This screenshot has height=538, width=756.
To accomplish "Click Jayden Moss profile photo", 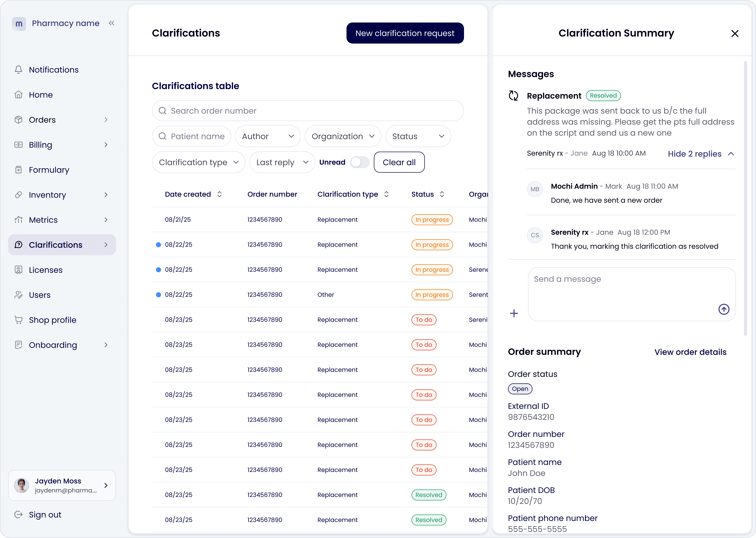I will click(x=21, y=485).
